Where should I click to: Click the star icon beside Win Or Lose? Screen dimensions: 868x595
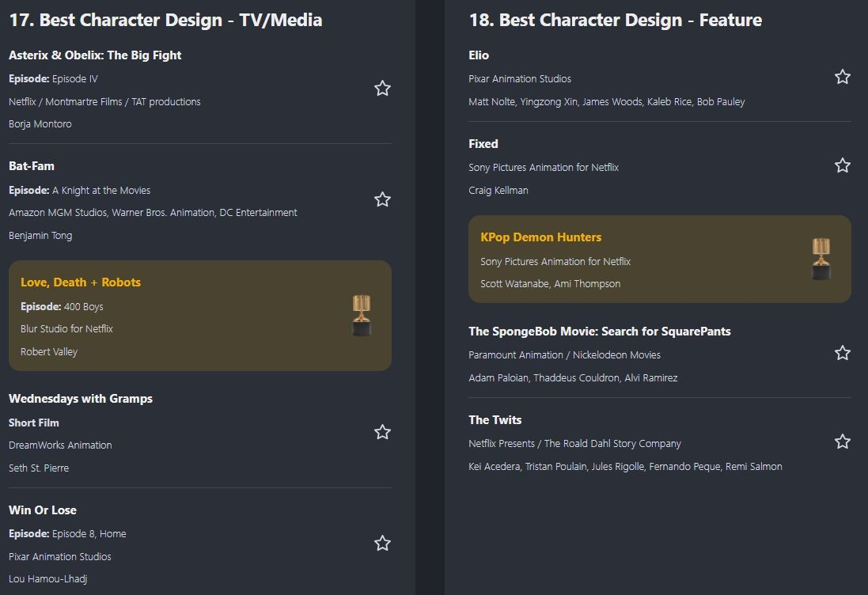(x=382, y=544)
